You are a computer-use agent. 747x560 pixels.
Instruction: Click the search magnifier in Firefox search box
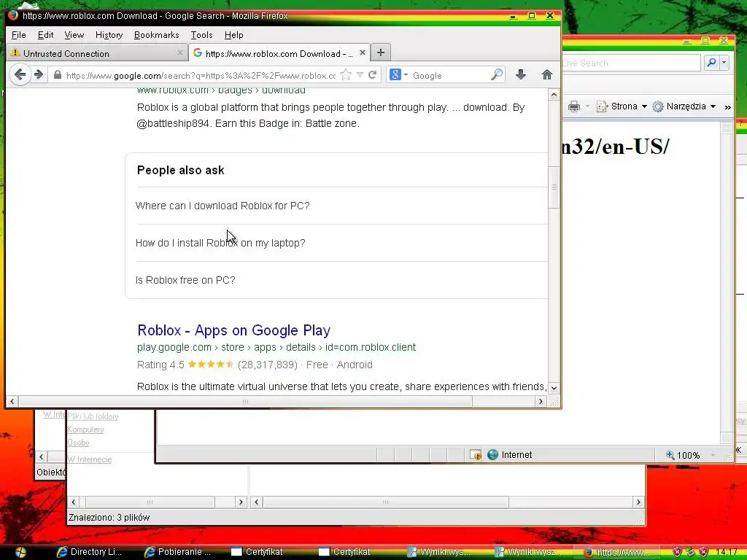(x=496, y=75)
